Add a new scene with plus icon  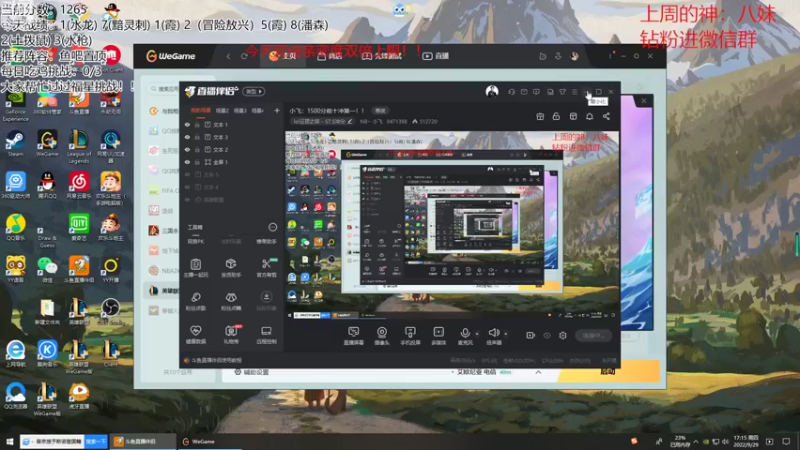tap(277, 110)
